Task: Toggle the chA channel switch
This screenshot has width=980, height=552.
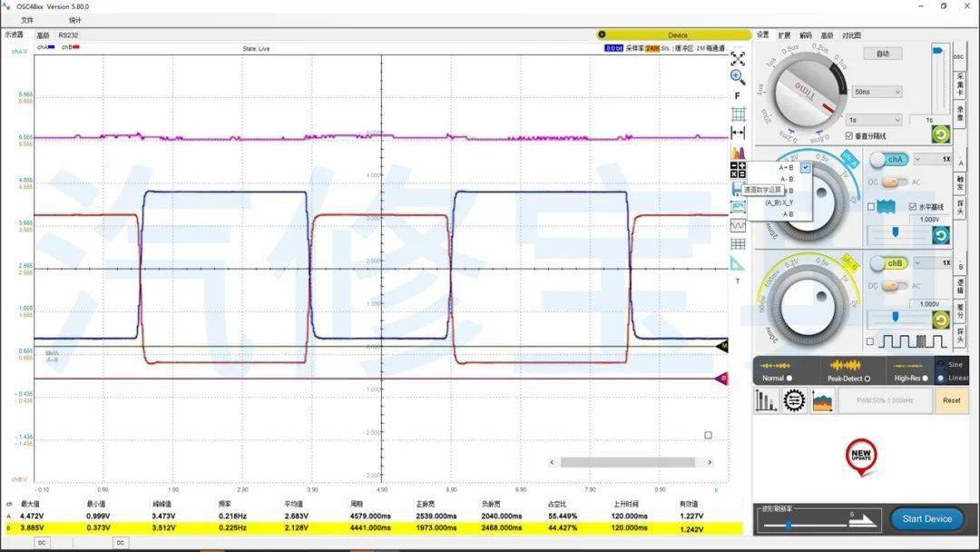Action: click(888, 160)
